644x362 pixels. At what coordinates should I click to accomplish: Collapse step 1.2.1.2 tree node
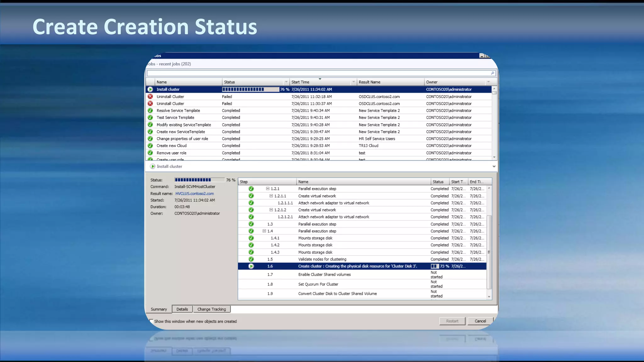tap(271, 210)
